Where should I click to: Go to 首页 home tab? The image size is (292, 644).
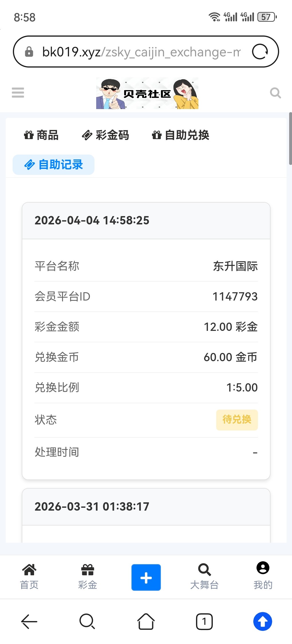tap(29, 577)
